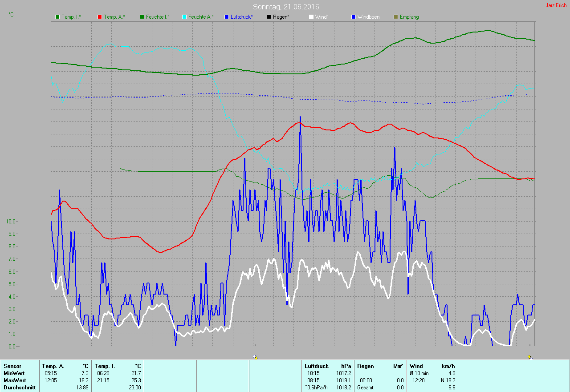Select the Temp. A. column header
This screenshot has height=392, width=570.
click(x=53, y=366)
